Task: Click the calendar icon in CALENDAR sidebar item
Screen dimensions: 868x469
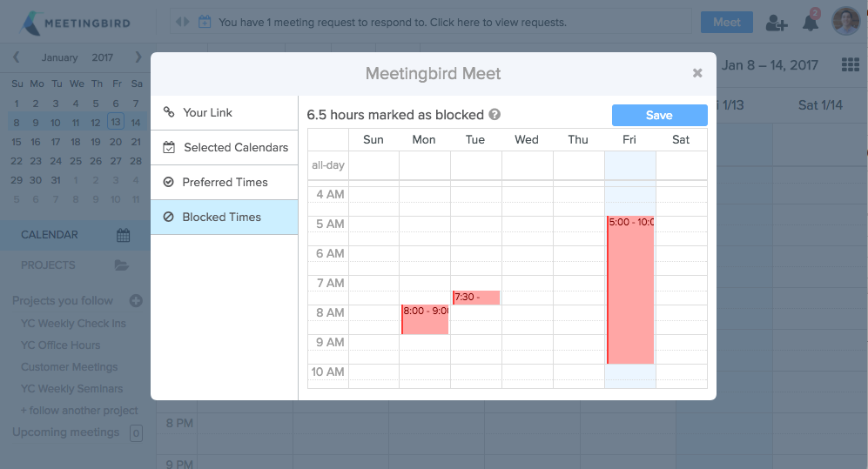Action: pyautogui.click(x=124, y=235)
